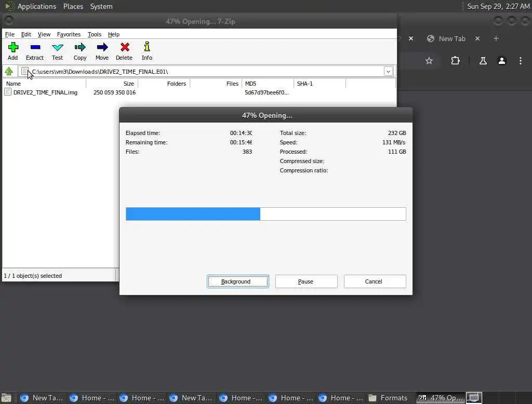
Task: Sort by MD5 column header
Action: pyautogui.click(x=268, y=84)
